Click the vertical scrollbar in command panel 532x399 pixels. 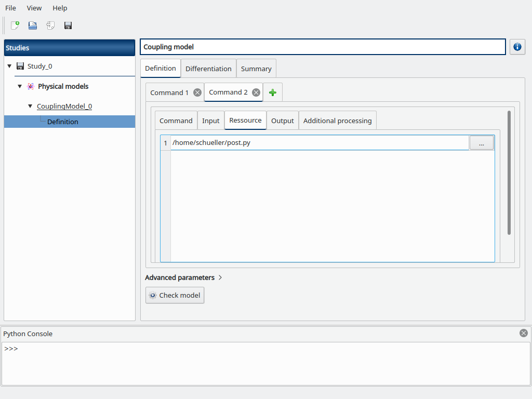[509, 172]
